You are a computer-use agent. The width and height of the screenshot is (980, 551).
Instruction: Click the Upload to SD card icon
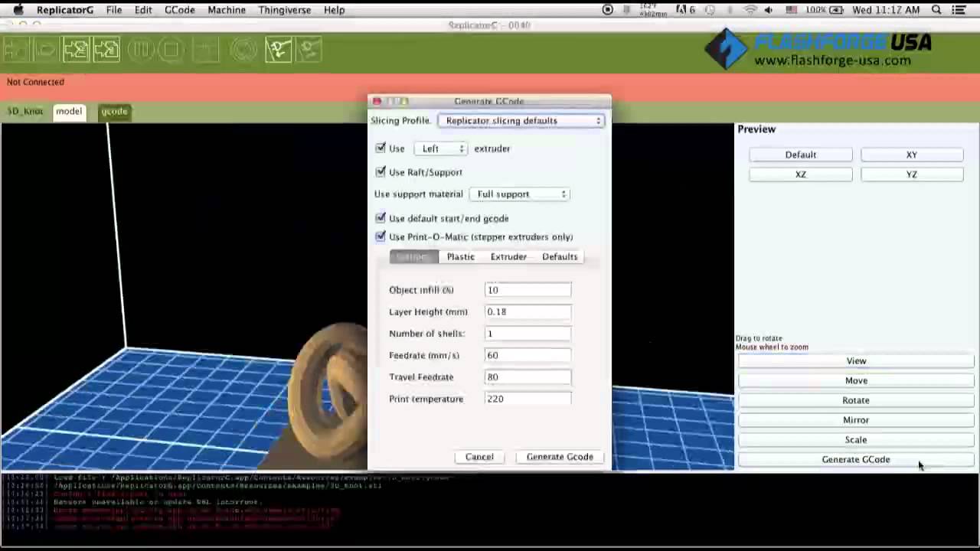click(76, 51)
